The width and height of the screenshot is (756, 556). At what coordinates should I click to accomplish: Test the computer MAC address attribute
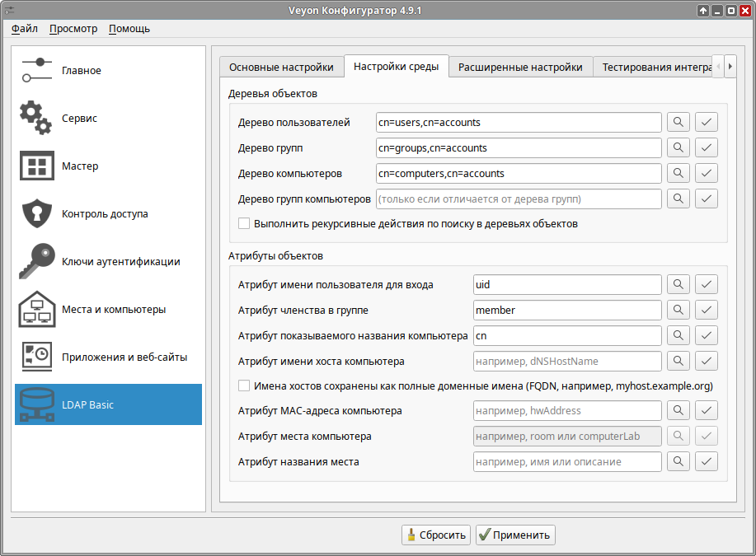(x=706, y=411)
